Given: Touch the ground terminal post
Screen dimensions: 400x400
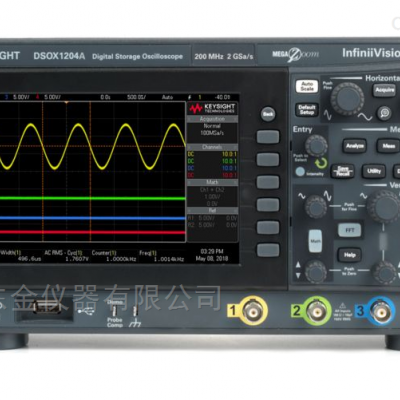Looking at the screenshot, I should [x=135, y=311].
